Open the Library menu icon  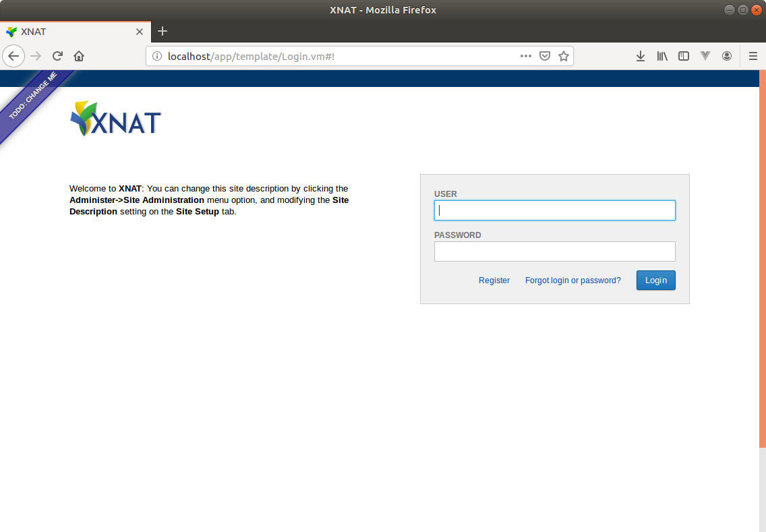coord(662,56)
